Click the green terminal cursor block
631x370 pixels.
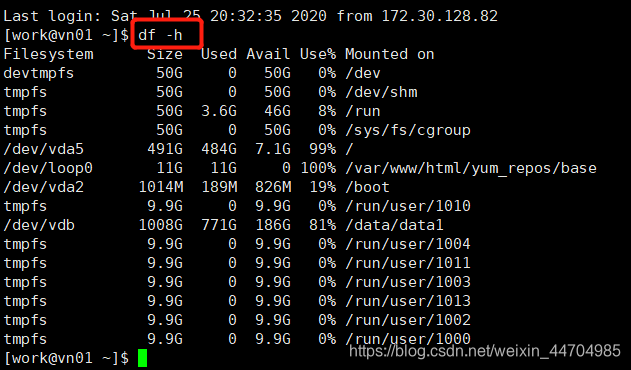[x=142, y=358]
